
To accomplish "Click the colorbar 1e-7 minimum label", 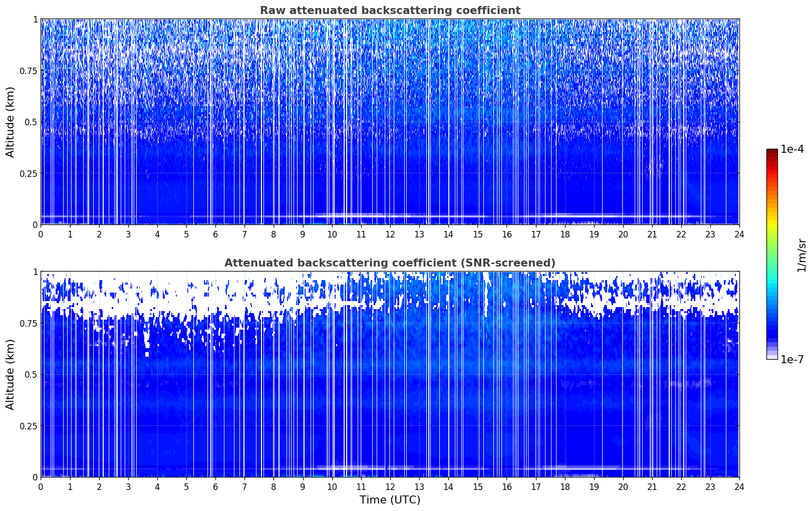I will [792, 360].
